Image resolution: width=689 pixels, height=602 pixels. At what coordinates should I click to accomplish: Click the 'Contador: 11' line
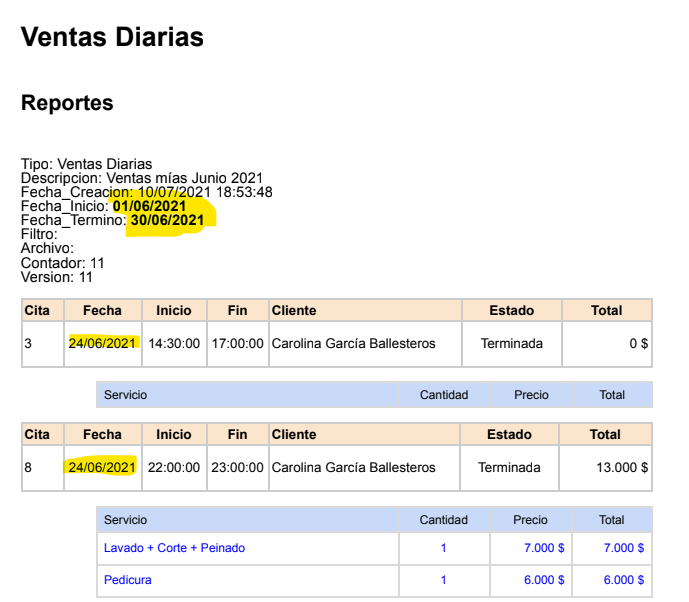62,263
